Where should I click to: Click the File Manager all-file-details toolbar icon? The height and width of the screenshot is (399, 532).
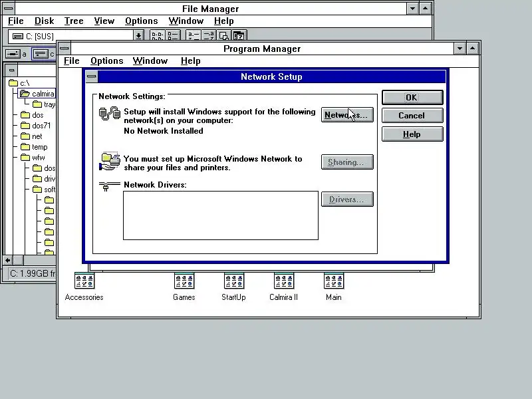pyautogui.click(x=173, y=35)
